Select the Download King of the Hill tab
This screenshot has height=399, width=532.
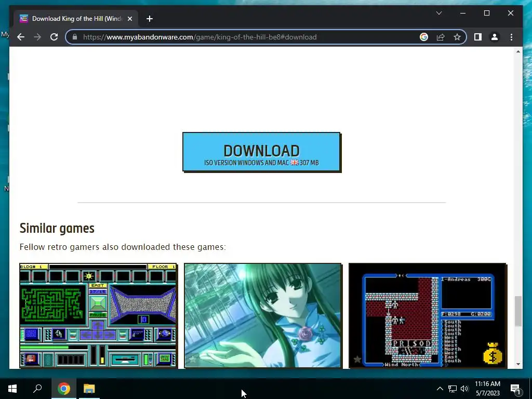[76, 19]
